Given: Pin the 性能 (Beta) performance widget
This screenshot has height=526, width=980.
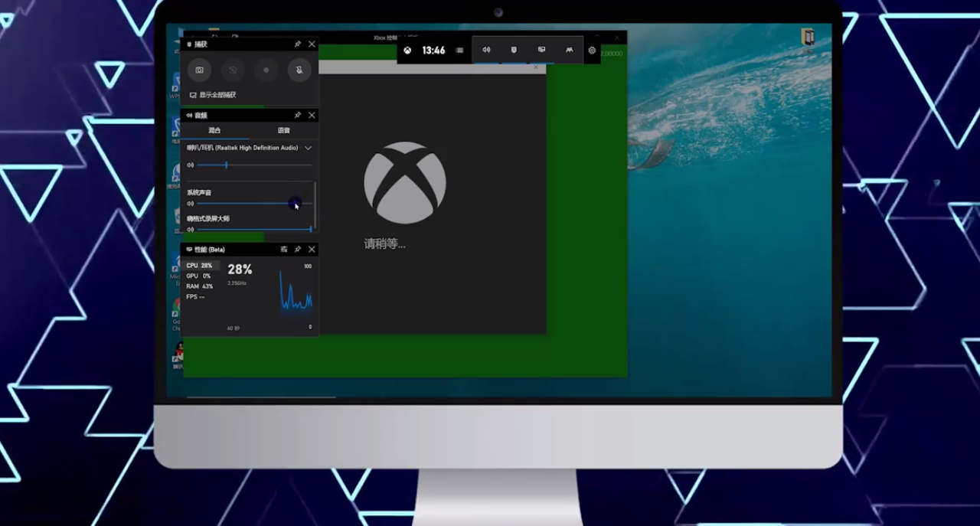Looking at the screenshot, I should [298, 250].
